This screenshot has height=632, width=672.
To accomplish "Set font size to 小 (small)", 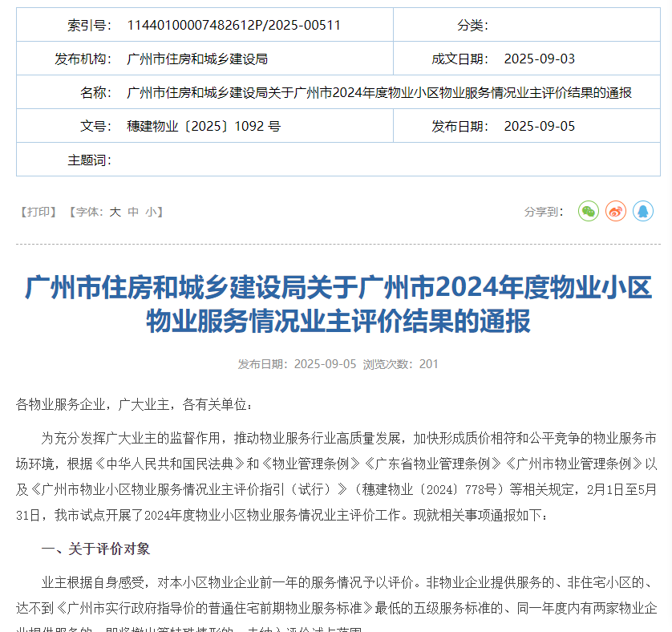I will (151, 212).
